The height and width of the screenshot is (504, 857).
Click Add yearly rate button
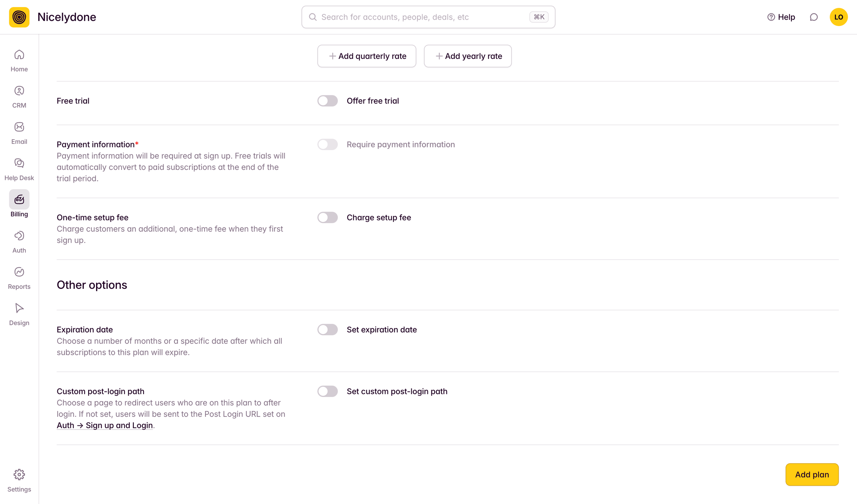(468, 56)
